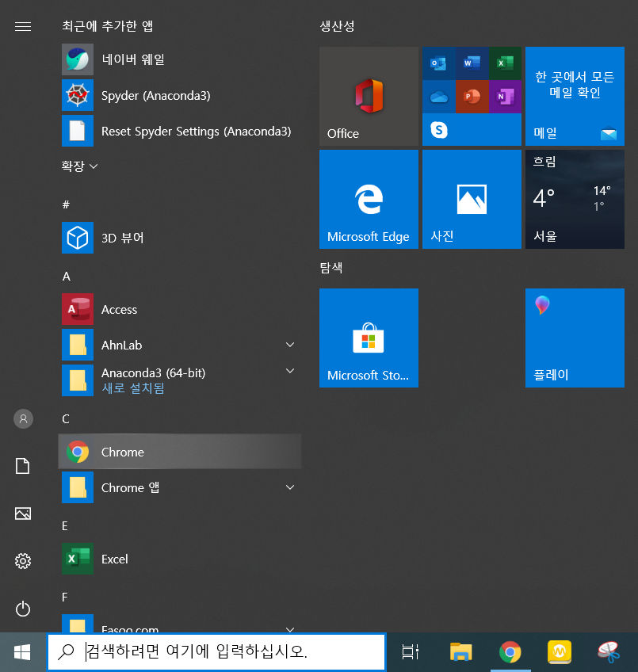Click the Windows Start button
The height and width of the screenshot is (672, 638).
22,652
